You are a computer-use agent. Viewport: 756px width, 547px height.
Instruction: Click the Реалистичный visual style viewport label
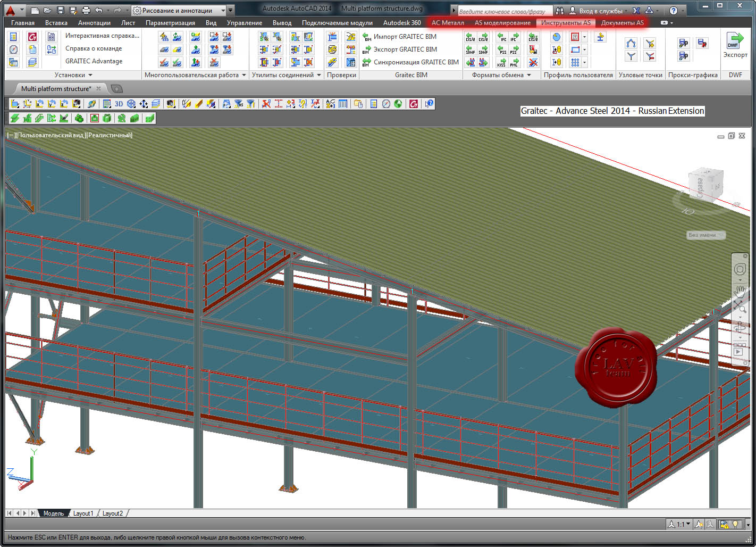pos(110,135)
